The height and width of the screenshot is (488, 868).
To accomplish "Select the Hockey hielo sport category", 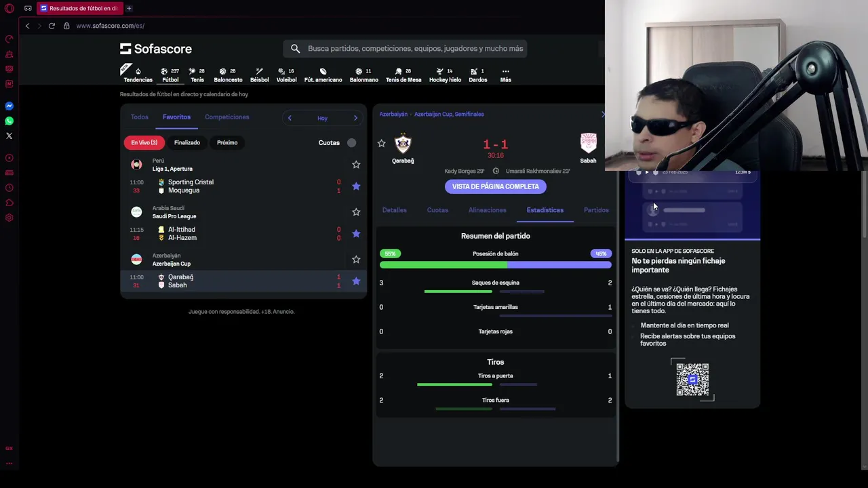I will [445, 75].
